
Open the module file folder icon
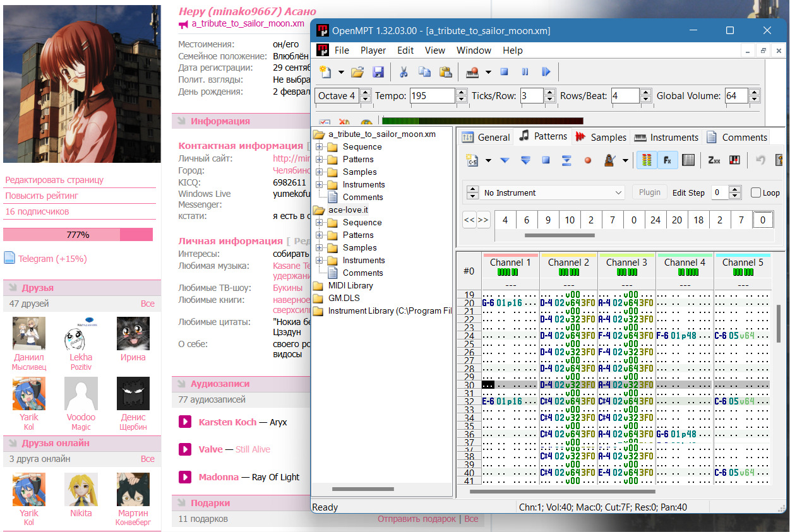pyautogui.click(x=357, y=72)
